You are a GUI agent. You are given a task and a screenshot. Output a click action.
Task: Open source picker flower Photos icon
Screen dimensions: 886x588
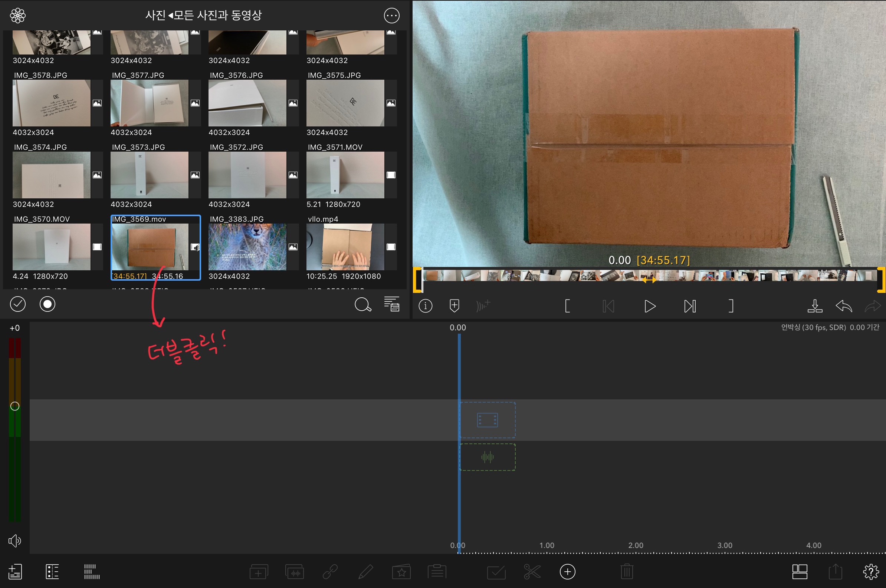(x=18, y=16)
